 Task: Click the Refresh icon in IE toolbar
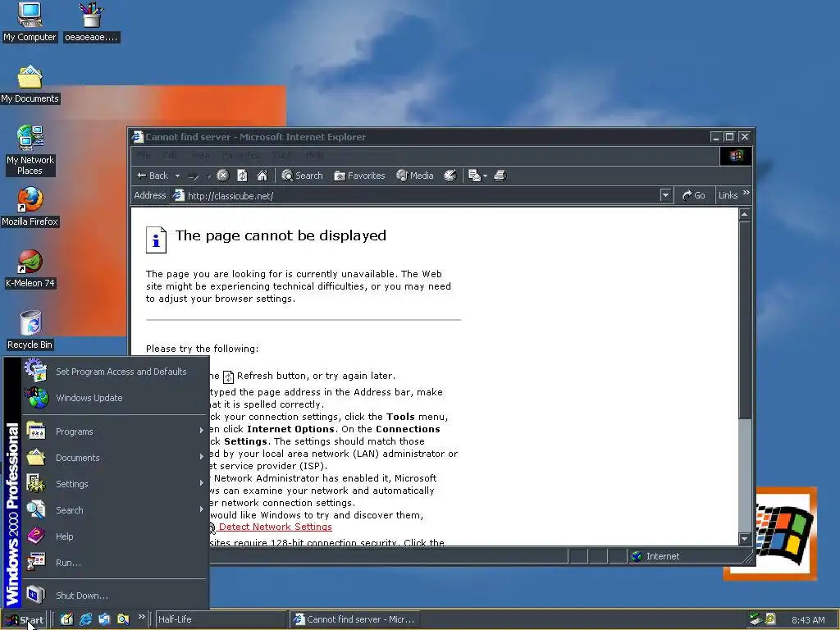[x=242, y=176]
